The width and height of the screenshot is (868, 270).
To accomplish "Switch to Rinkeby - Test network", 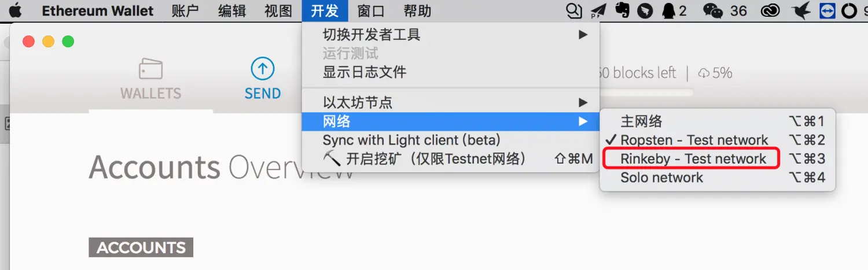I will pyautogui.click(x=693, y=158).
